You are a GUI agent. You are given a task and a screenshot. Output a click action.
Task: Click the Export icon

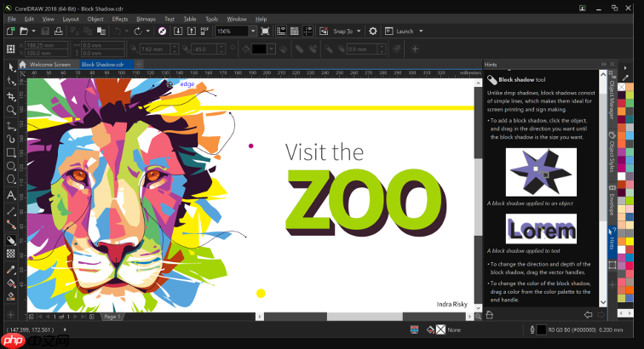(192, 31)
